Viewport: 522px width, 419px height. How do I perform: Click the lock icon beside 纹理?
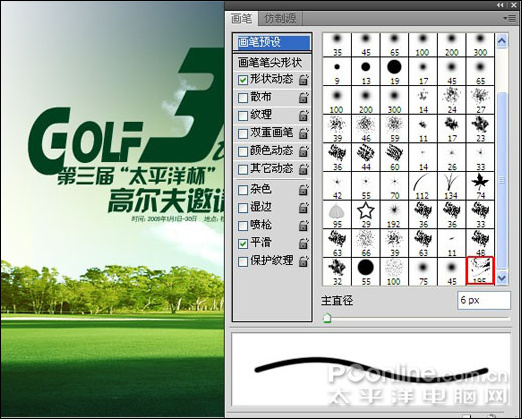[304, 115]
